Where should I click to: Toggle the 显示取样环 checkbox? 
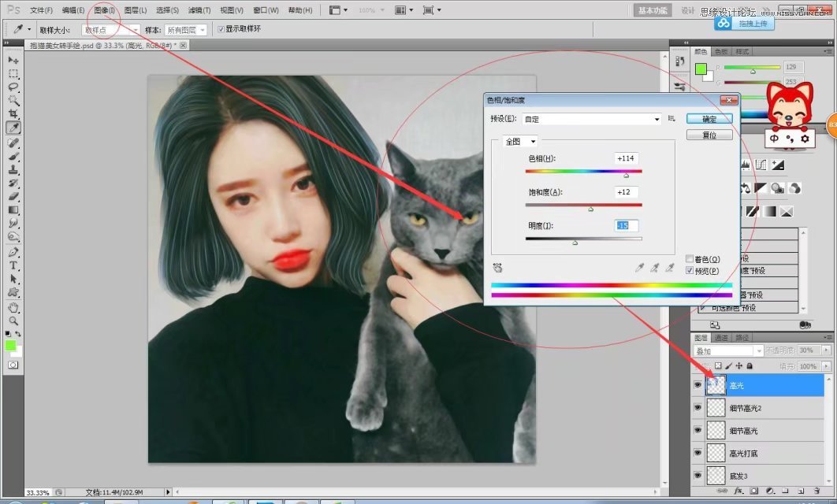click(221, 29)
